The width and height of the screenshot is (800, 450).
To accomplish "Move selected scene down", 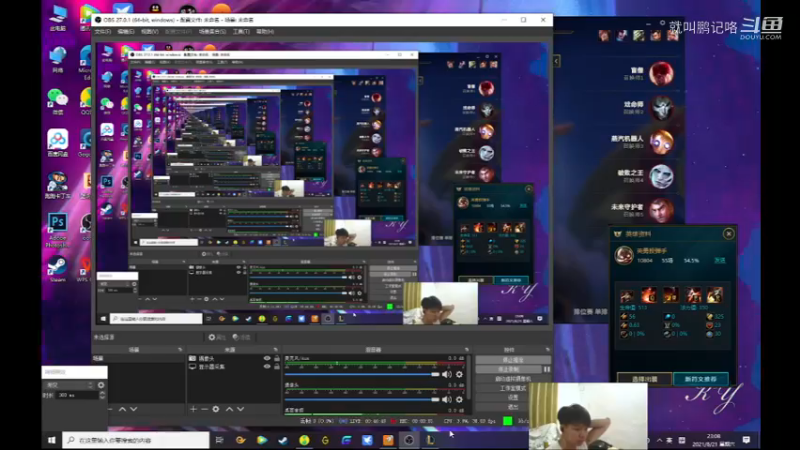I will [134, 409].
